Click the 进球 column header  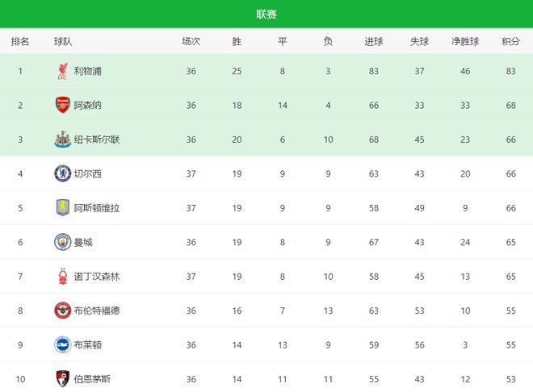[374, 41]
